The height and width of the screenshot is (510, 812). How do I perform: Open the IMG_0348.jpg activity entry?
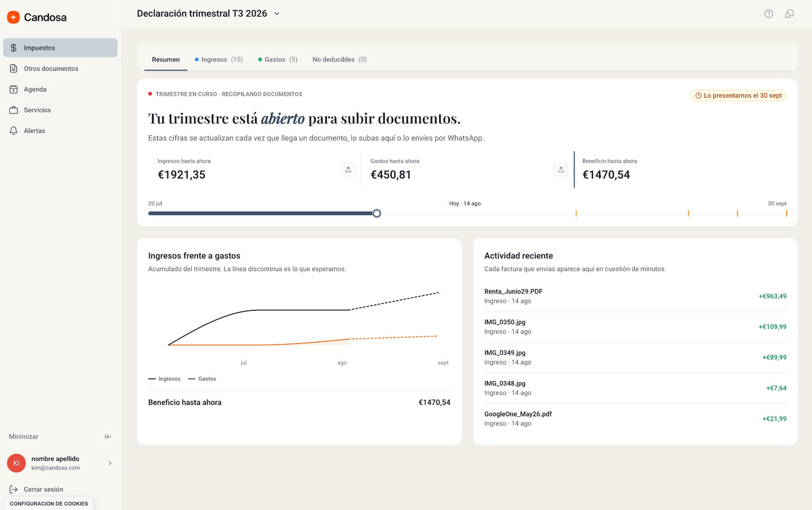635,388
